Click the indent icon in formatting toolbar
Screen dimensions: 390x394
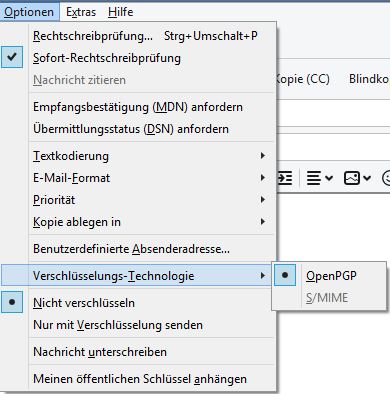click(x=285, y=178)
